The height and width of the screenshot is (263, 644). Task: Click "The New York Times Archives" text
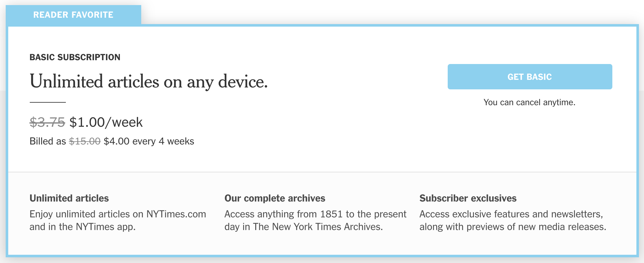pos(318,227)
